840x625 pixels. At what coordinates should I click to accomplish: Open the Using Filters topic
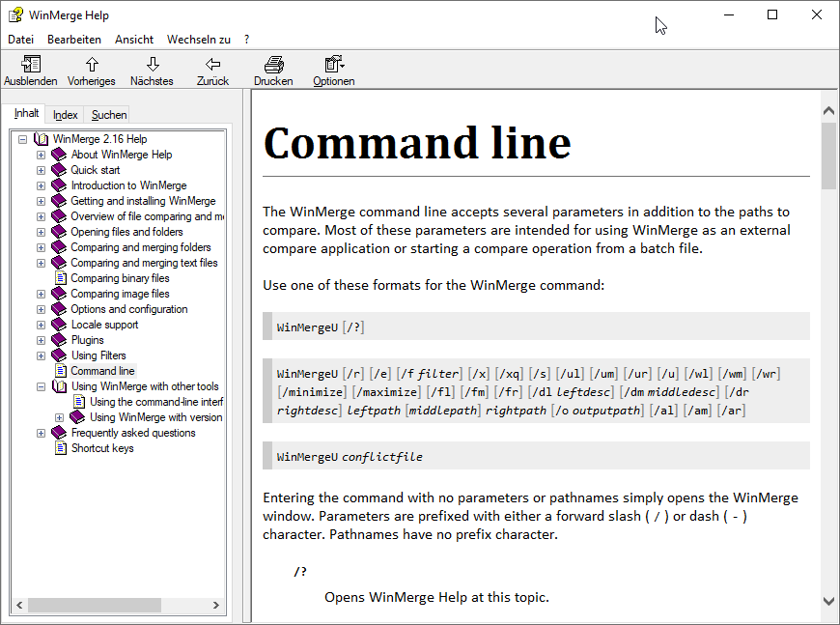click(98, 355)
